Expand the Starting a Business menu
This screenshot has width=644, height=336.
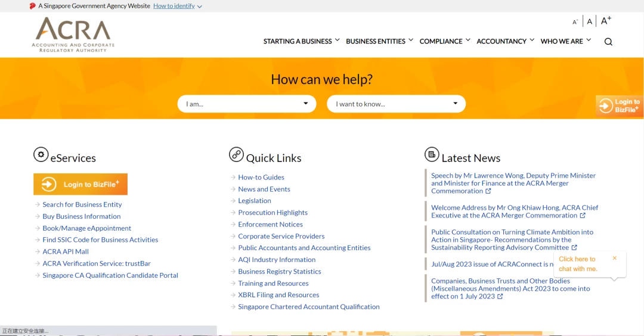[x=302, y=41]
